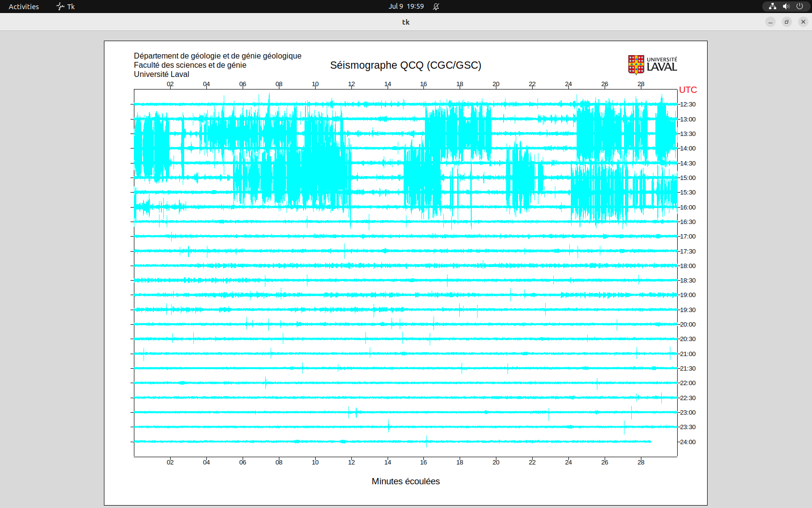Minimize the tk window
This screenshot has height=508, width=812.
(770, 22)
